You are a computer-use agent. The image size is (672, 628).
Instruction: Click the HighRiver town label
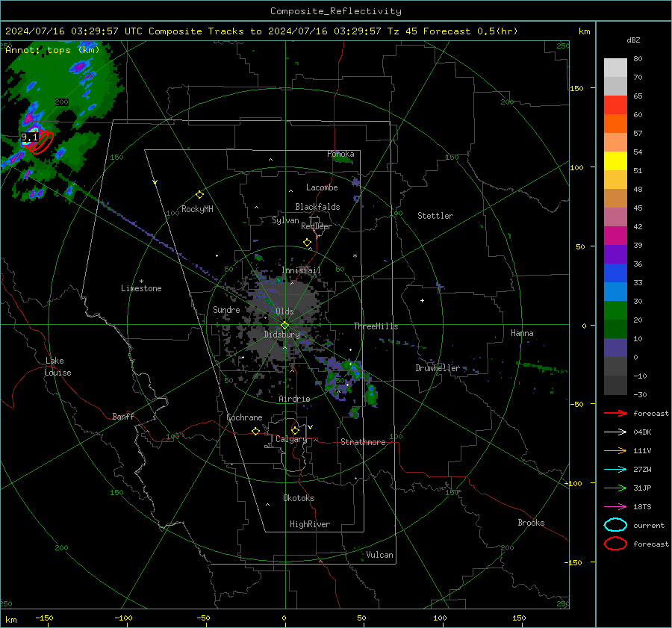click(310, 525)
